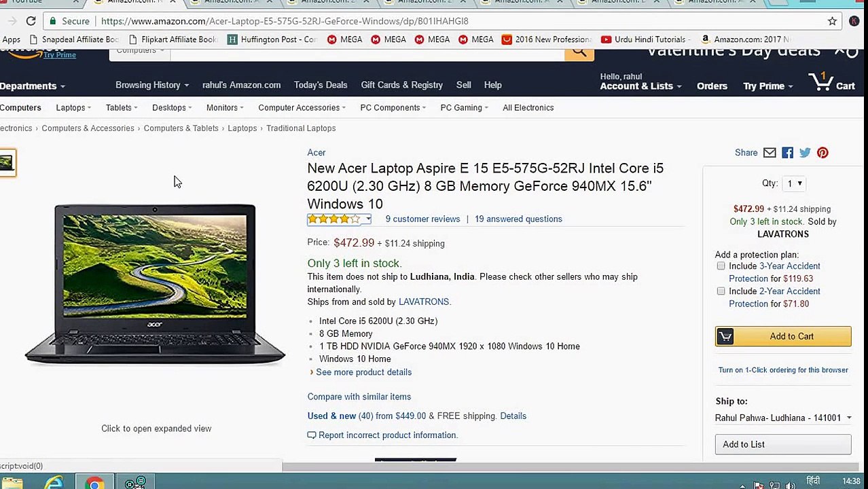The width and height of the screenshot is (868, 489).
Task: Open 19 answered questions link
Action: 518,219
